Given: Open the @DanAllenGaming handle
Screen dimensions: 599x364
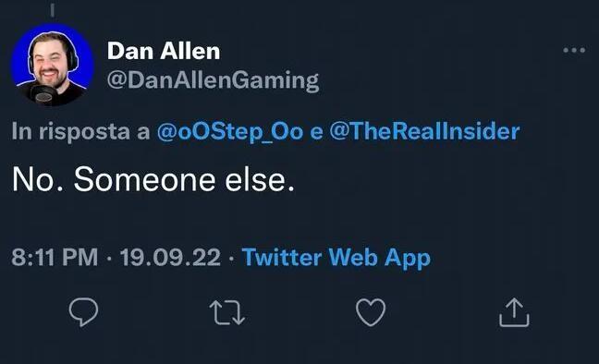Looking at the screenshot, I should click(x=213, y=80).
